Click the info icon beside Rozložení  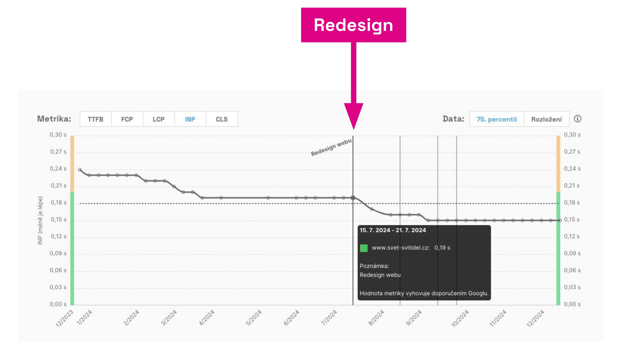click(x=577, y=119)
